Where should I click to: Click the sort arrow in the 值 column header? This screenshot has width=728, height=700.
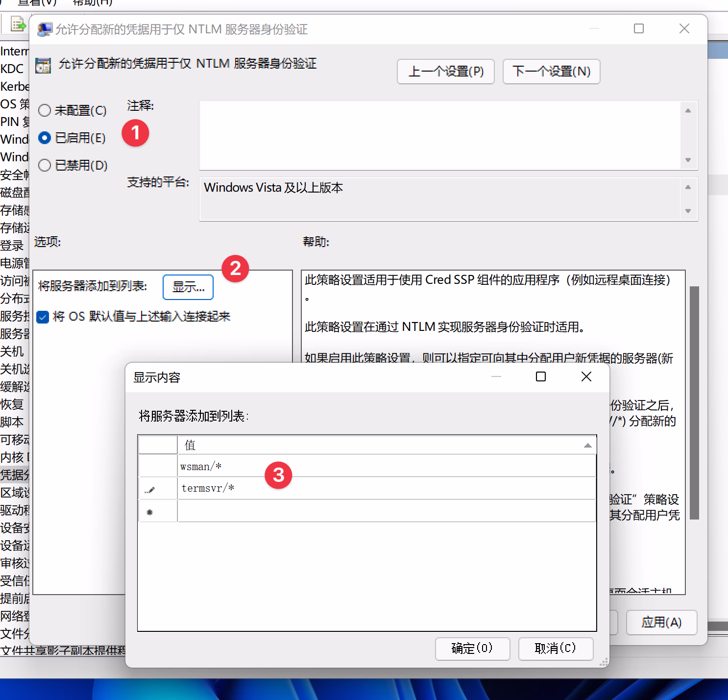pyautogui.click(x=587, y=446)
